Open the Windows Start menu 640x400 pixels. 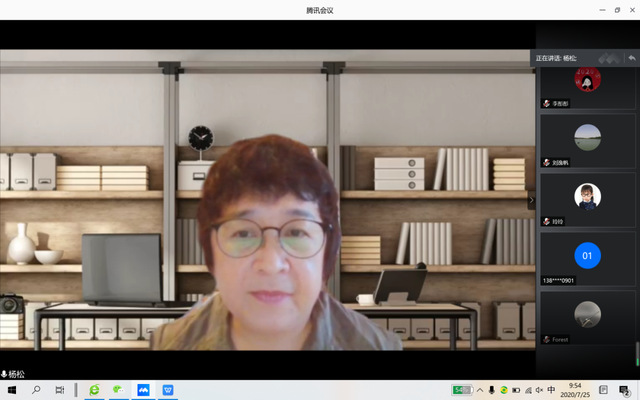tap(12, 390)
